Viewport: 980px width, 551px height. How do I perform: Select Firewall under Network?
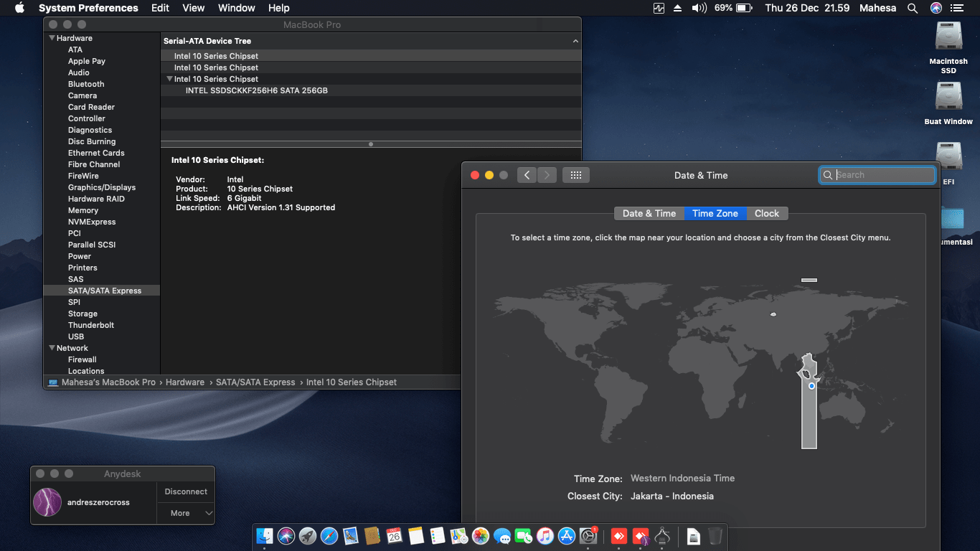coord(83,359)
